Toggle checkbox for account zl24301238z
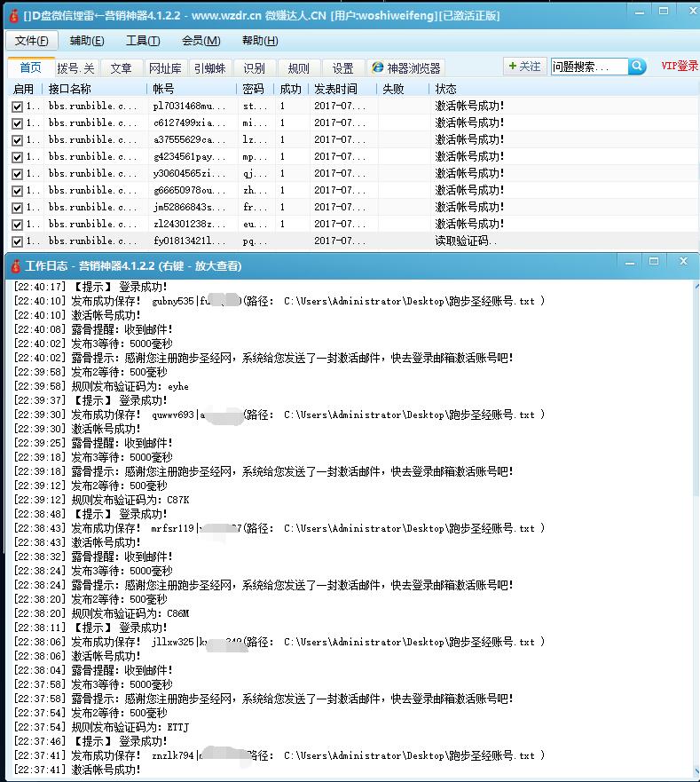The height and width of the screenshot is (782, 700). [17, 225]
